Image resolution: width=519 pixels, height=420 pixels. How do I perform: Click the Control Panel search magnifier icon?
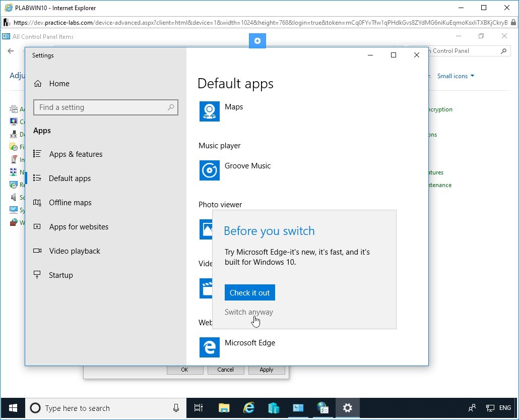tap(503, 51)
